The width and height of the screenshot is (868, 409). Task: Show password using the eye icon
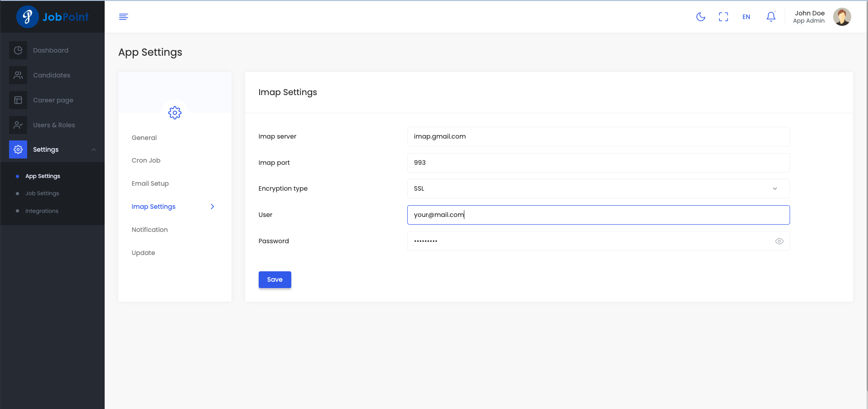coord(779,241)
